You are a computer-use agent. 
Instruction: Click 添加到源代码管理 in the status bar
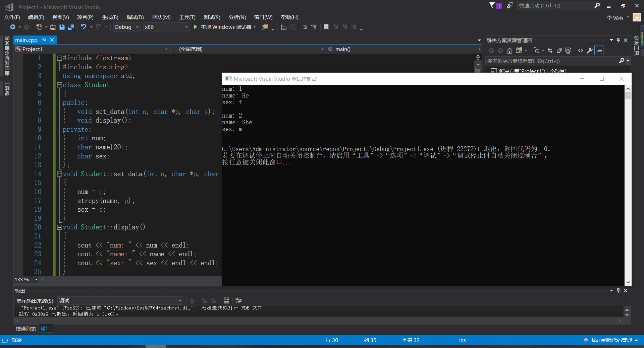[611, 340]
